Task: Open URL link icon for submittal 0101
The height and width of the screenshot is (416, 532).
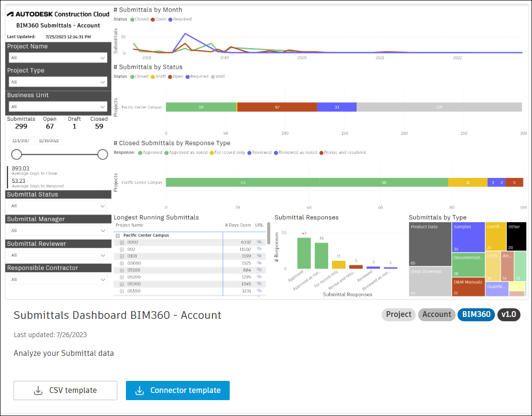Action: 259,256
